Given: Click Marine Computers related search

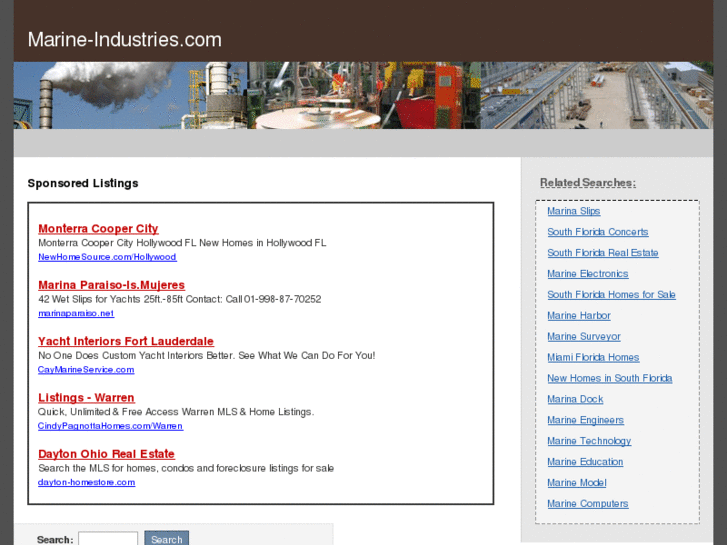Looking at the screenshot, I should [587, 503].
